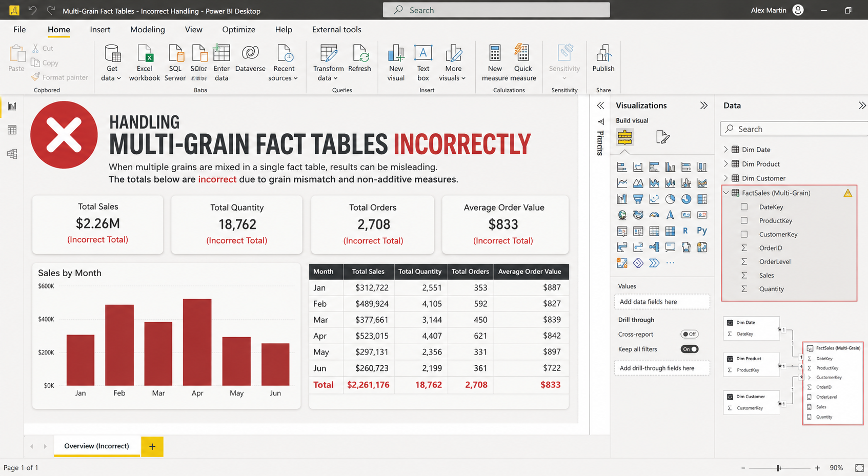The image size is (868, 476).
Task: Select the Python visual icon
Action: click(702, 231)
